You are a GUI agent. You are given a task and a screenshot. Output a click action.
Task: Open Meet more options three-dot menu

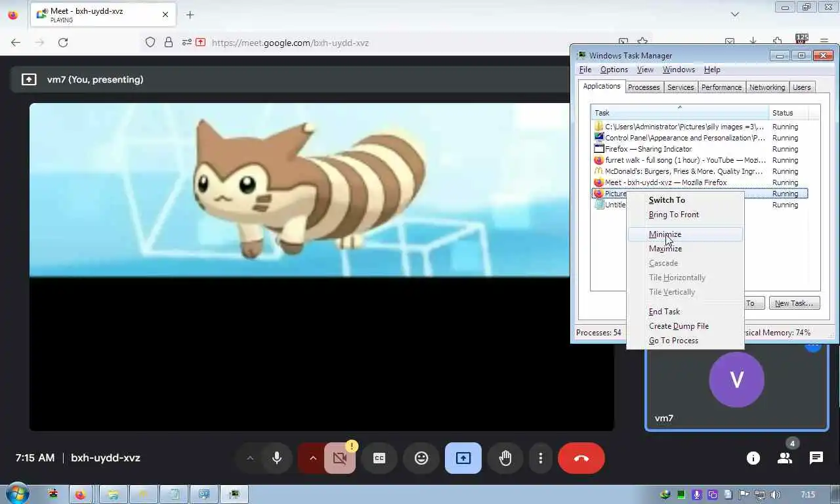click(541, 458)
